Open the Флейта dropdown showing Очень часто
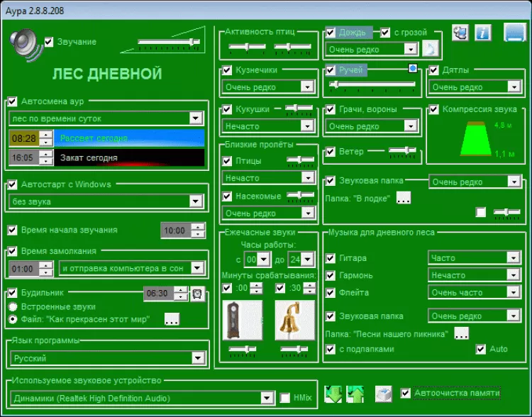Screen dimensions: 532x417 point(474,292)
